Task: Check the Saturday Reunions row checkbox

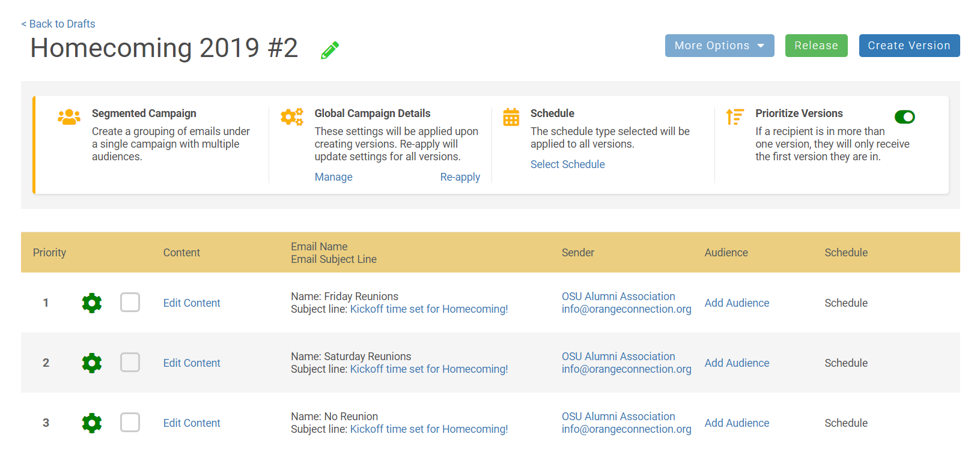Action: click(x=130, y=363)
